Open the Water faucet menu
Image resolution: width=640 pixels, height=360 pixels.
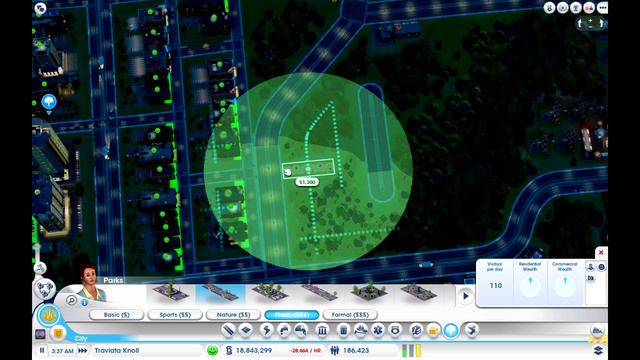pyautogui.click(x=284, y=330)
